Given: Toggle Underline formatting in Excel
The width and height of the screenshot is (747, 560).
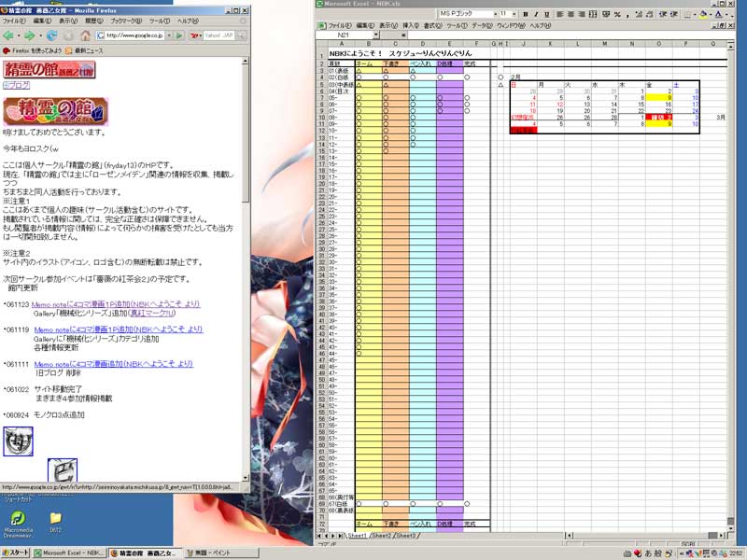Looking at the screenshot, I should coord(546,14).
